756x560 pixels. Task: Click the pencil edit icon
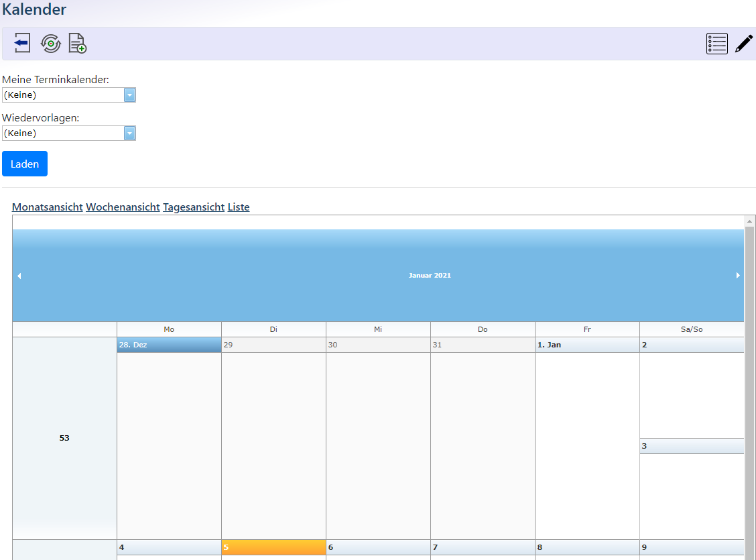[744, 44]
